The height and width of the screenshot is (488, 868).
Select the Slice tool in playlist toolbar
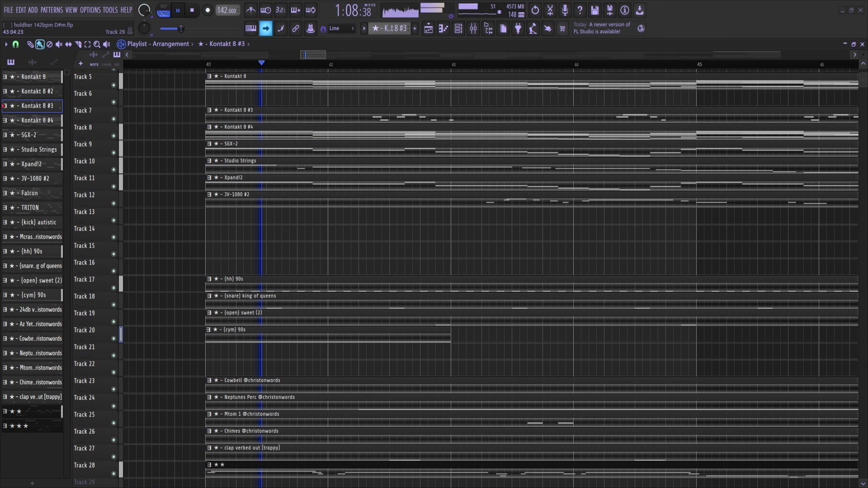point(78,44)
